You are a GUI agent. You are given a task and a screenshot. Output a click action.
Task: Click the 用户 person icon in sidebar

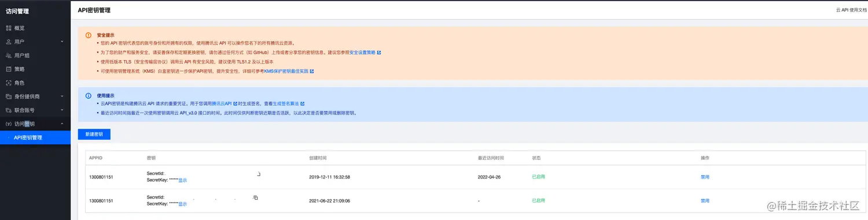click(8, 42)
